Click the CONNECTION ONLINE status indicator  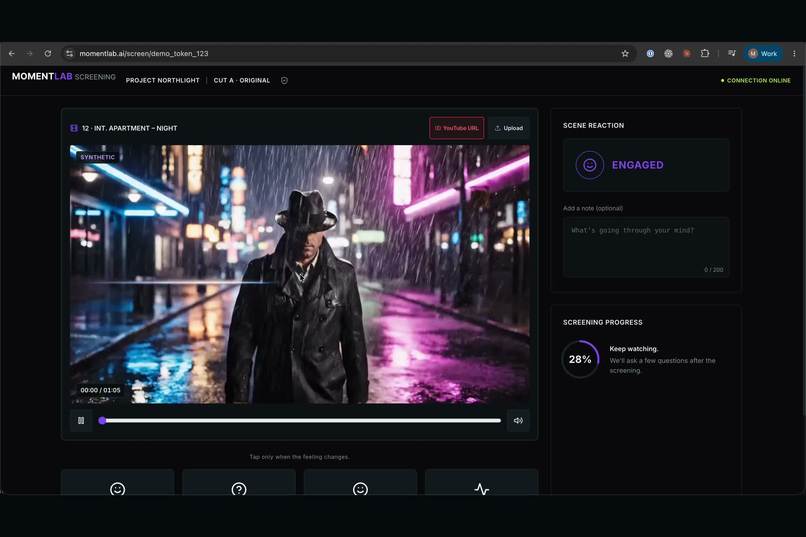click(756, 81)
